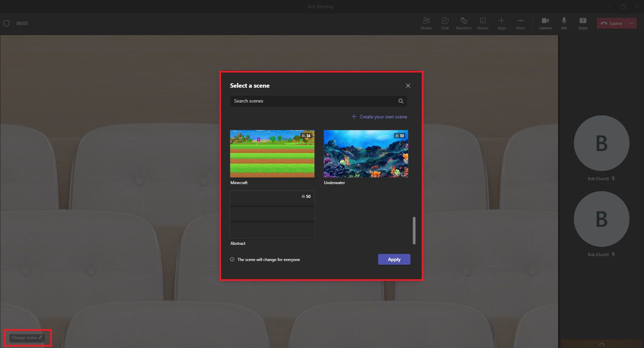Click the Search scenes field

point(318,101)
